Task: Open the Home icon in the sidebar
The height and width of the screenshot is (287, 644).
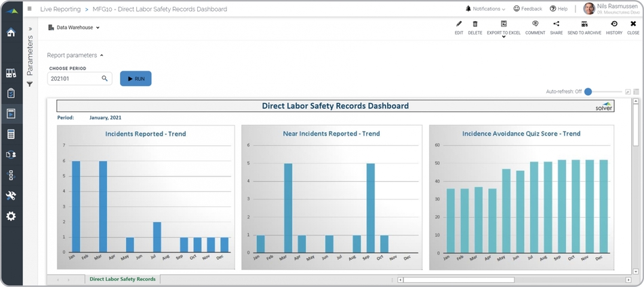Action: coord(11,33)
